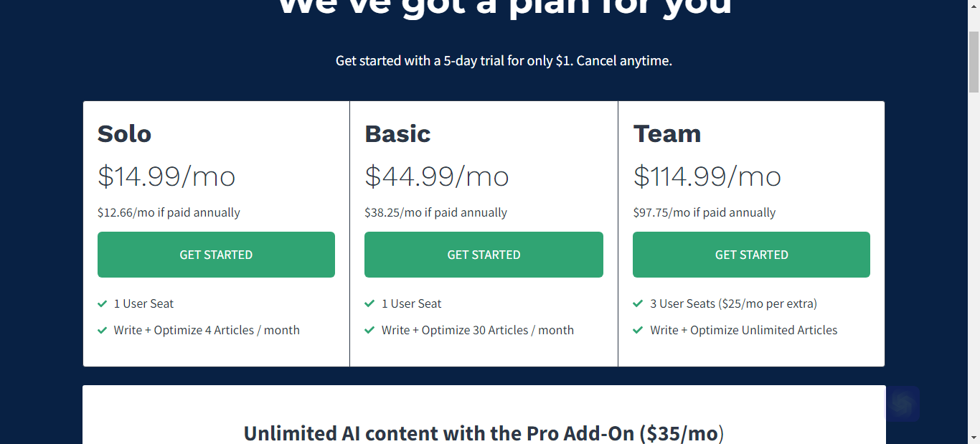Open the floating chat widget icon

tap(903, 404)
